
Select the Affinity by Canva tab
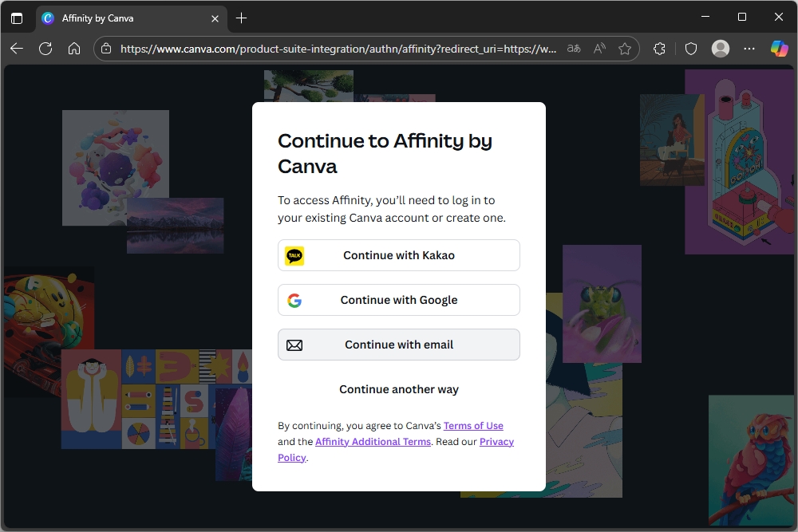pos(132,18)
